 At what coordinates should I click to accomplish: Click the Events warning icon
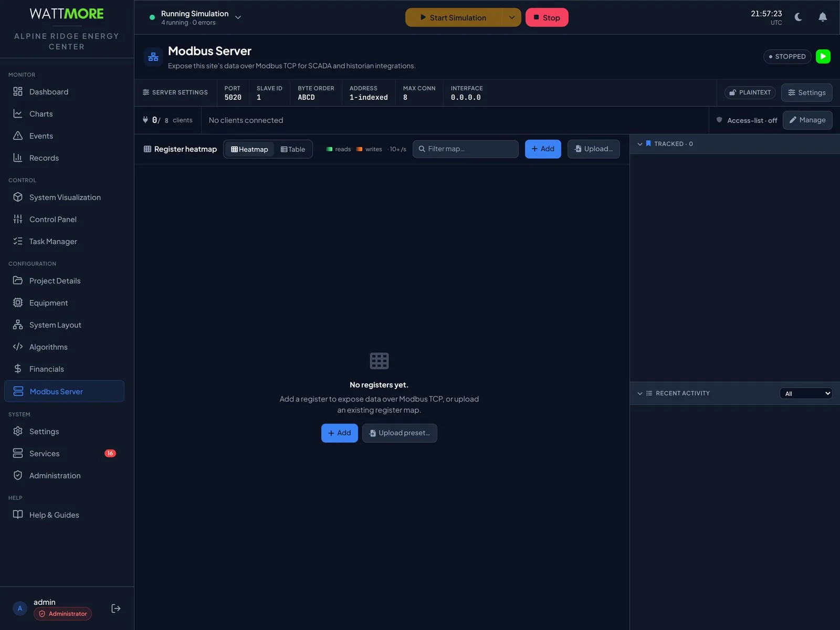18,135
